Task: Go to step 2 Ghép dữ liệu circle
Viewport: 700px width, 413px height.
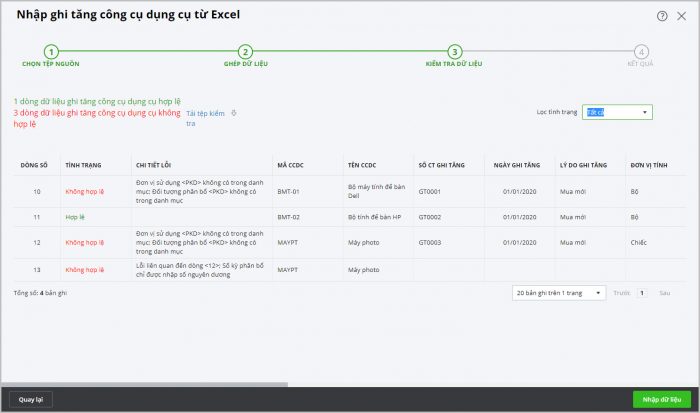Action: [245, 51]
